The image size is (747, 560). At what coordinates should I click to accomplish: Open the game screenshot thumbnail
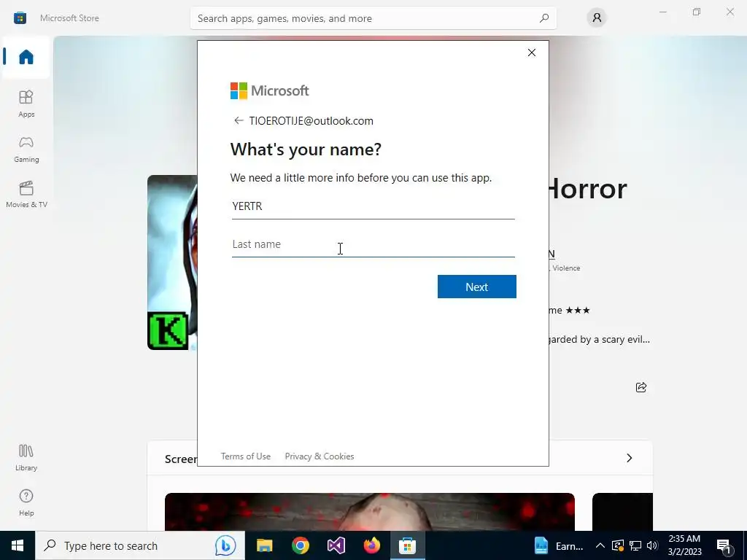(x=370, y=512)
